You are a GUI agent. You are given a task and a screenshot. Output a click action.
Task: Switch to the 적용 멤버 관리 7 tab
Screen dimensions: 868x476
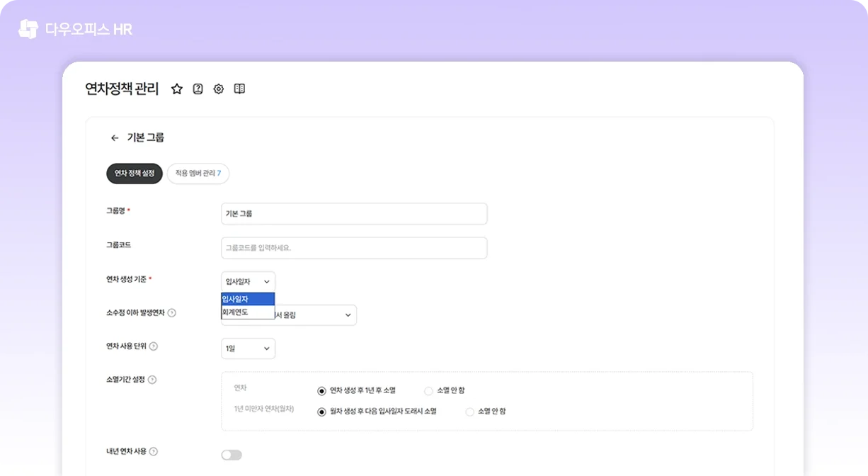pyautogui.click(x=198, y=174)
